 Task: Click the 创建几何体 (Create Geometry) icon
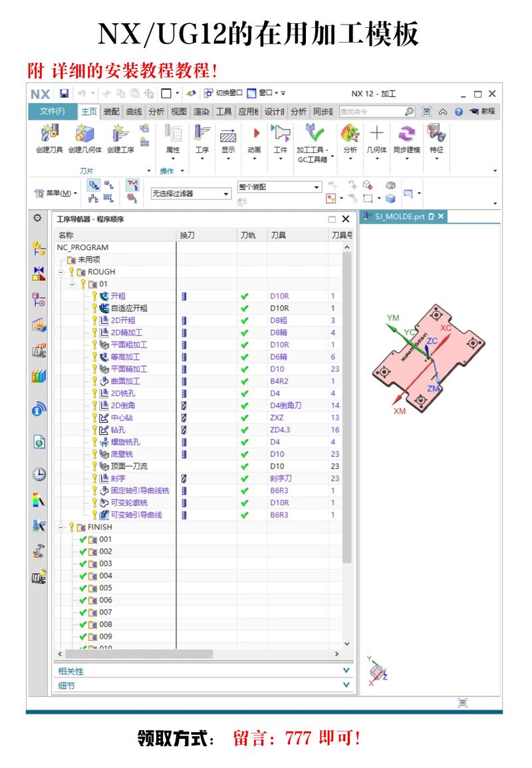click(84, 134)
